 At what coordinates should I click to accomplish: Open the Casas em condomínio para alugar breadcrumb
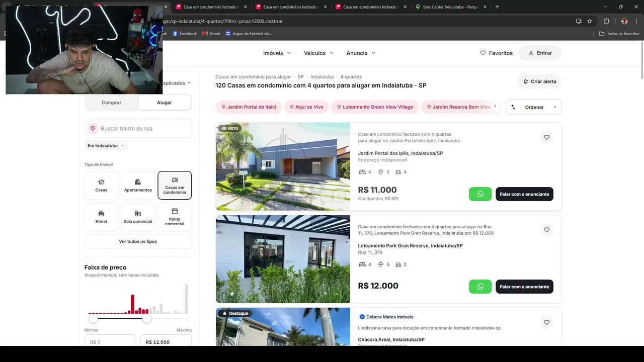[x=253, y=77]
